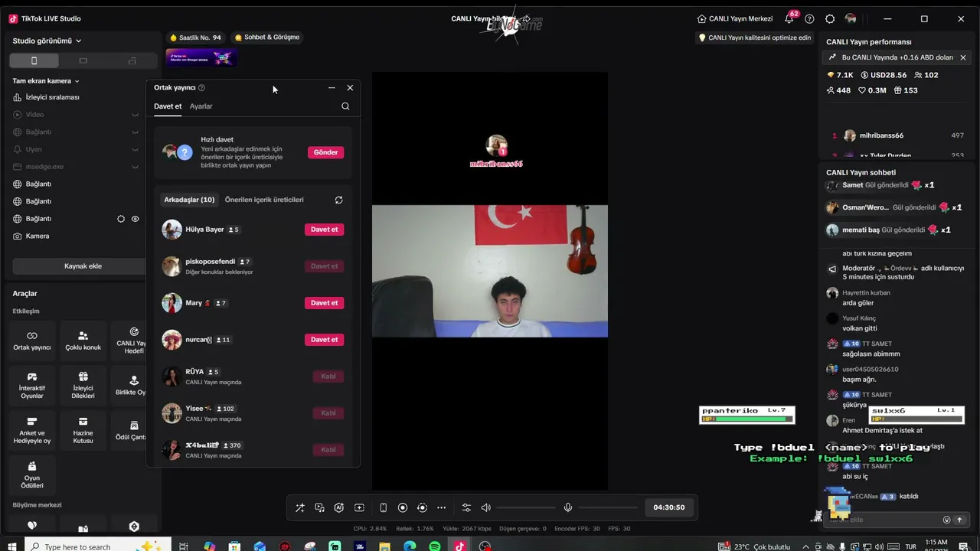Open the CANLI Yayın kalitesini optimize edin tip

pos(755,37)
